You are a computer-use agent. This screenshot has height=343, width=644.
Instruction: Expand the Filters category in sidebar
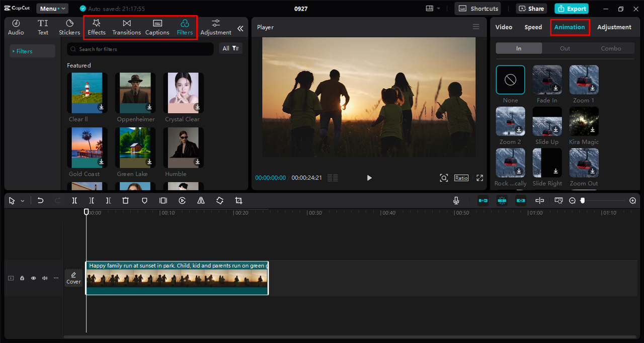[x=32, y=51]
